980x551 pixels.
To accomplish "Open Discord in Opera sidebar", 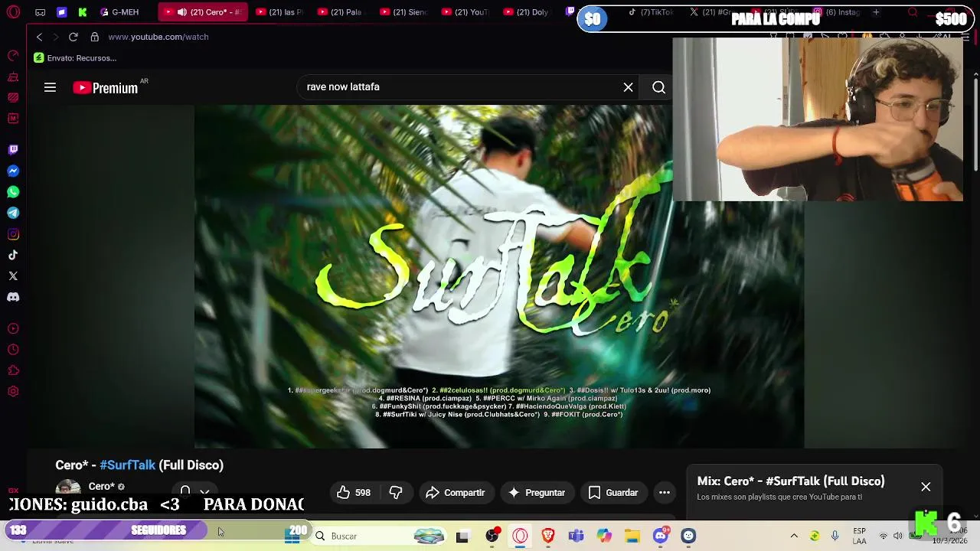I will pos(13,297).
